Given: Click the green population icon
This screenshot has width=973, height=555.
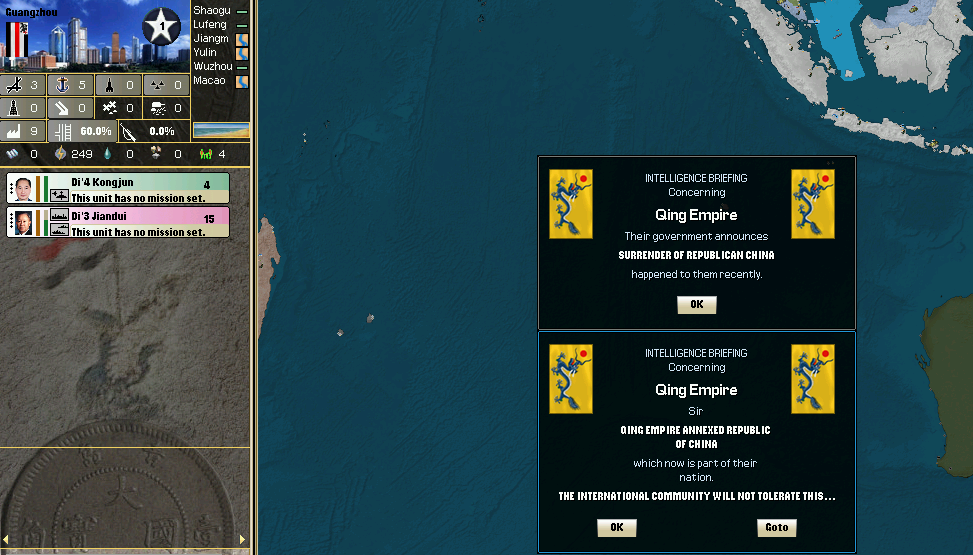Looking at the screenshot, I should 207,154.
